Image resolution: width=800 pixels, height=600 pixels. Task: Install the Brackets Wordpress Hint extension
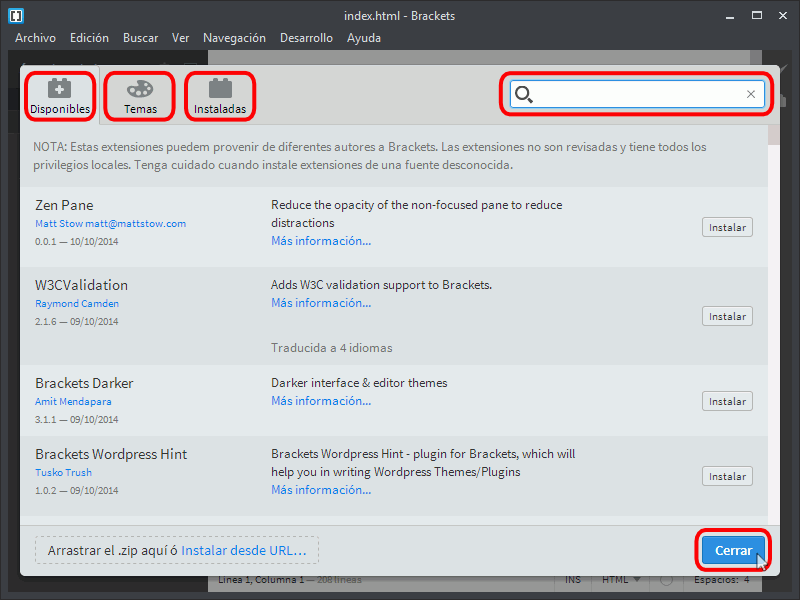[727, 477]
